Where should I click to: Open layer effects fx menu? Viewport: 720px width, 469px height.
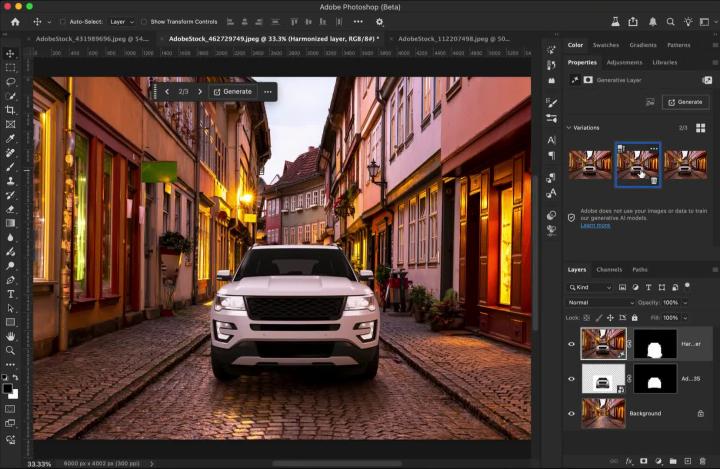tap(628, 461)
